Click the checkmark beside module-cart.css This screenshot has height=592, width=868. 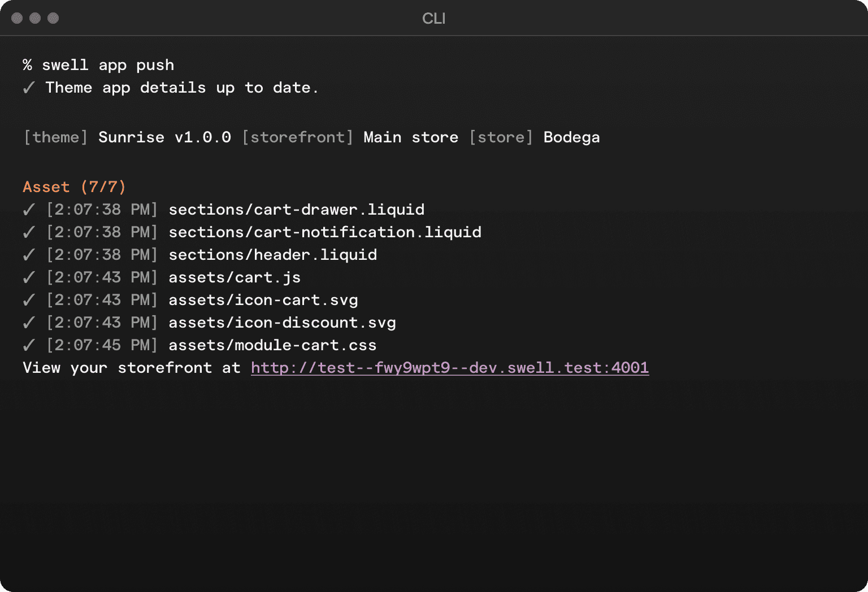(x=29, y=346)
